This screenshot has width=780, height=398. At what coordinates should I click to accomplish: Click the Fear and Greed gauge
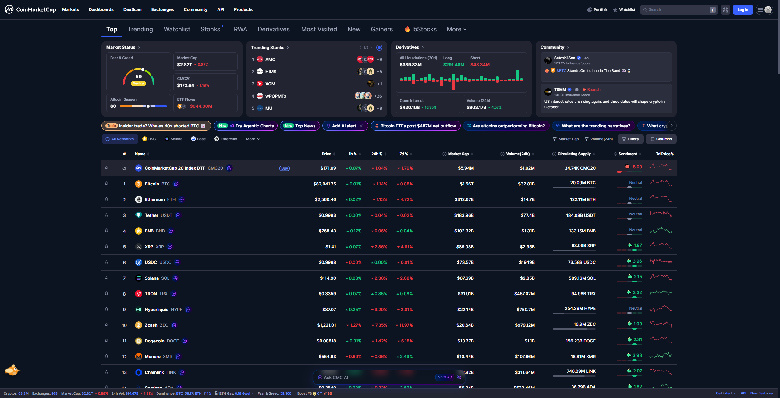click(x=138, y=77)
